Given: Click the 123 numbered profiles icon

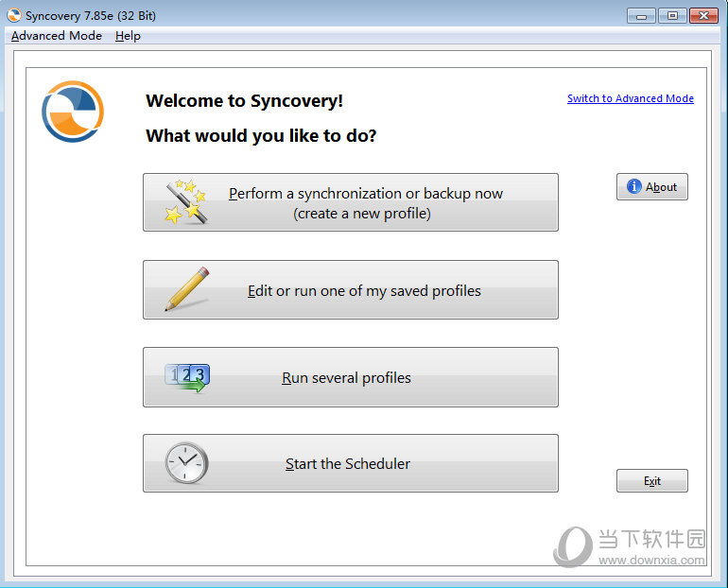Looking at the screenshot, I should tap(187, 377).
